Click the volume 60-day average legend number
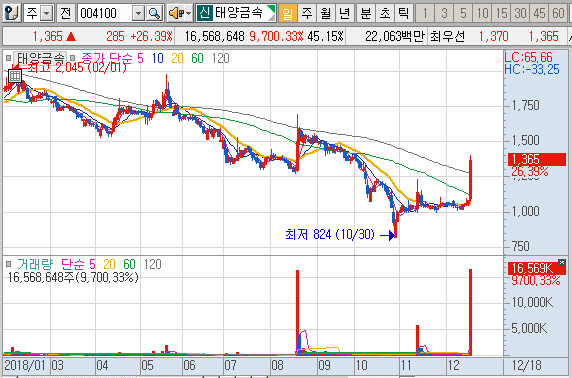Screen dimensions: 572x378 tap(130, 264)
